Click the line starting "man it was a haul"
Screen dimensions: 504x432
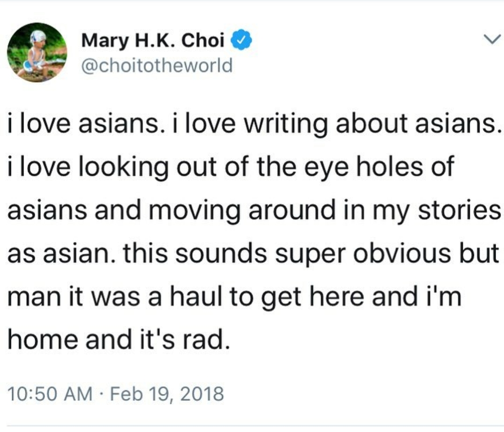(x=234, y=296)
